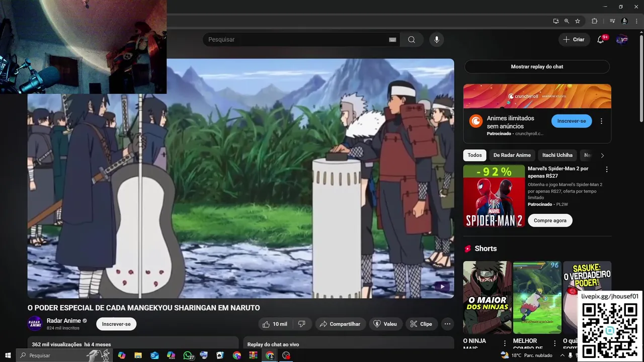
Task: Open more actions ellipsis below video
Action: point(447,324)
